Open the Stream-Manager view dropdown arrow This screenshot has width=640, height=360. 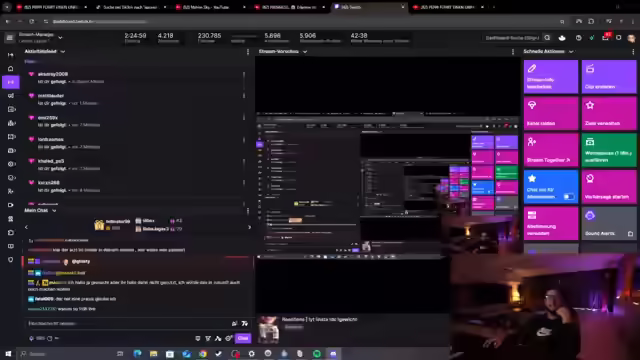60,38
